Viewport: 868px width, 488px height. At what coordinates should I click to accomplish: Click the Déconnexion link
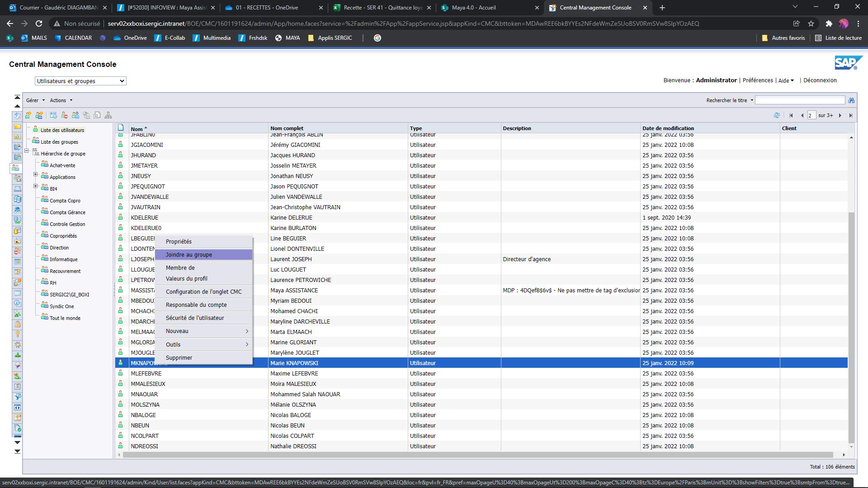coord(820,80)
